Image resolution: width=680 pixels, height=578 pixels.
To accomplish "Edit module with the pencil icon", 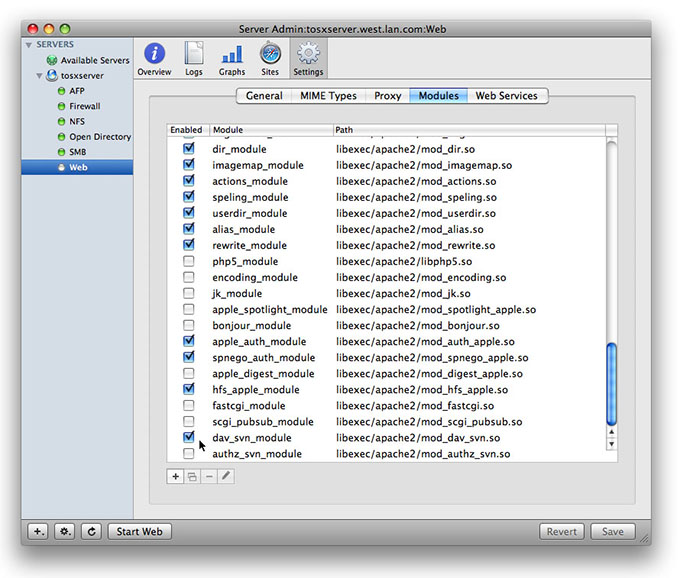I will tap(226, 477).
